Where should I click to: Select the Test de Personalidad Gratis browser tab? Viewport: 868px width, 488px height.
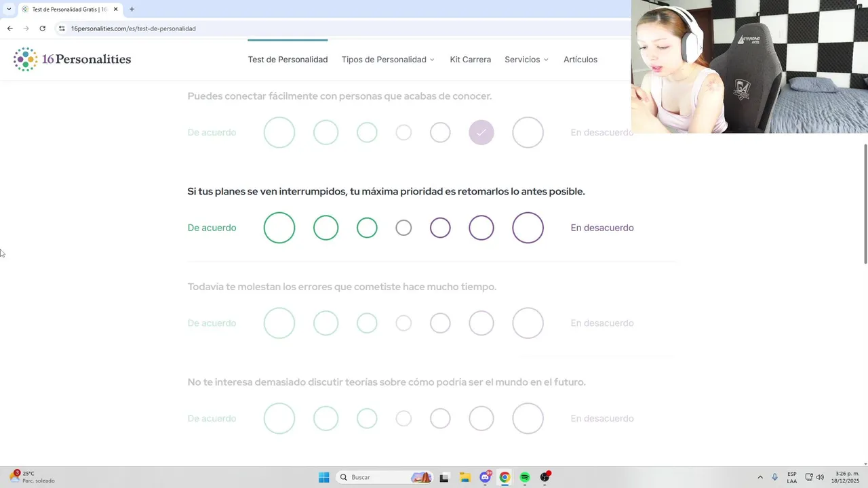coord(70,9)
